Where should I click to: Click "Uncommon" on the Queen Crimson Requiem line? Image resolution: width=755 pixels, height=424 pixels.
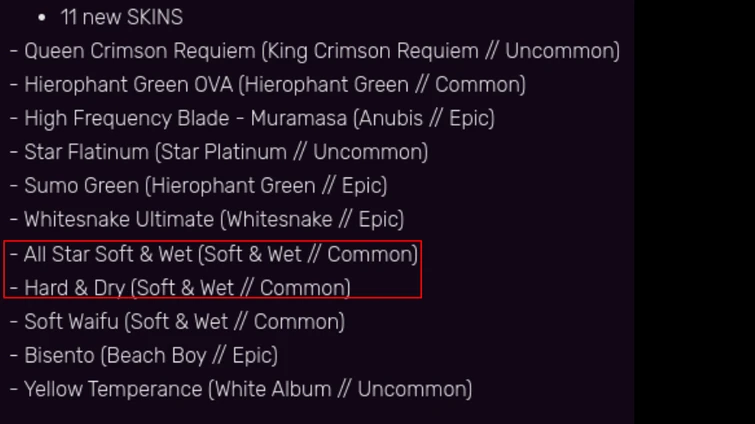[x=558, y=51]
